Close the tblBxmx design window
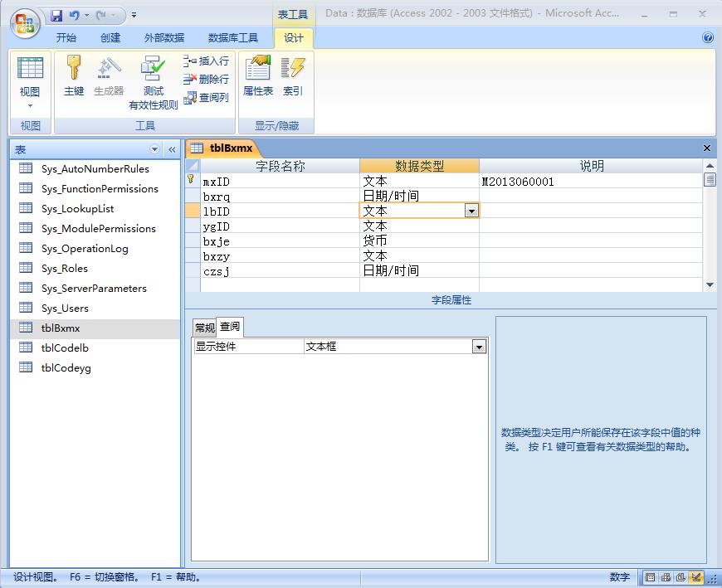This screenshot has width=722, height=588. point(707,148)
